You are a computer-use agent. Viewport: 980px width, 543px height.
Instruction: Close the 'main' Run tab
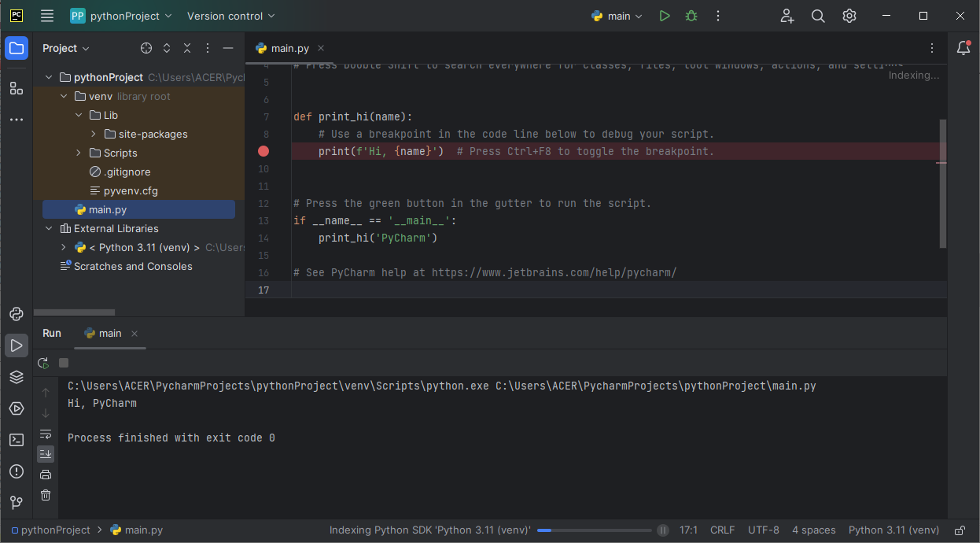[x=134, y=334]
